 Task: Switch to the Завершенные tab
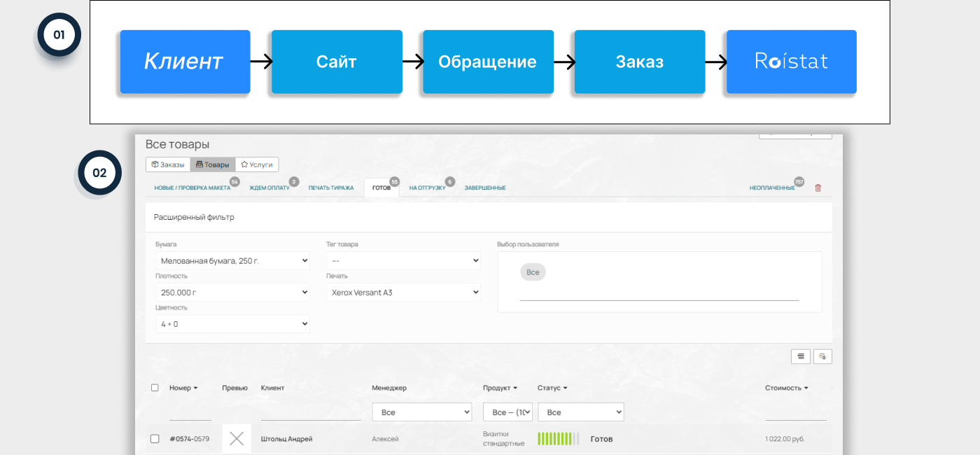click(485, 188)
